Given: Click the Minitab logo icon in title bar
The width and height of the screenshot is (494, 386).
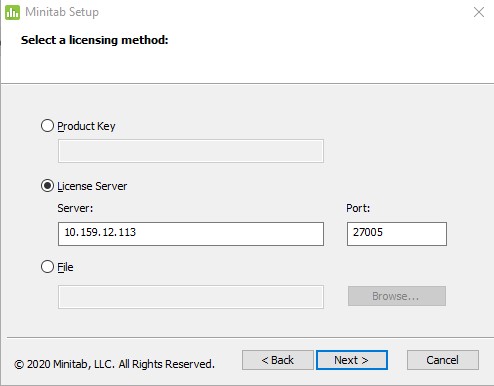Looking at the screenshot, I should [12, 13].
